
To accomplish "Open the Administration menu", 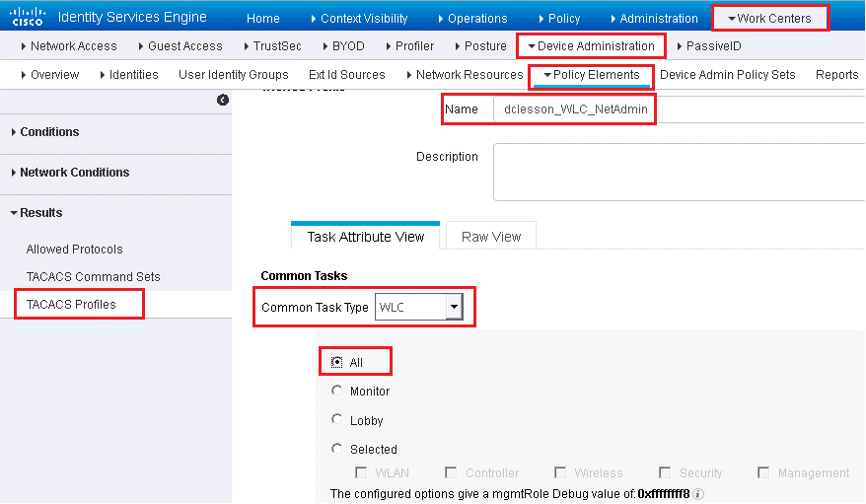I will pyautogui.click(x=654, y=18).
